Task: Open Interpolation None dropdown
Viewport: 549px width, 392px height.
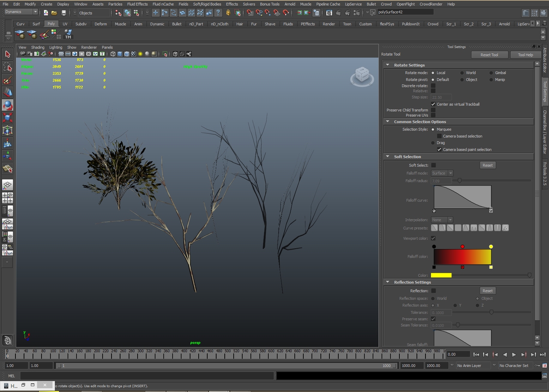Action: pos(442,220)
